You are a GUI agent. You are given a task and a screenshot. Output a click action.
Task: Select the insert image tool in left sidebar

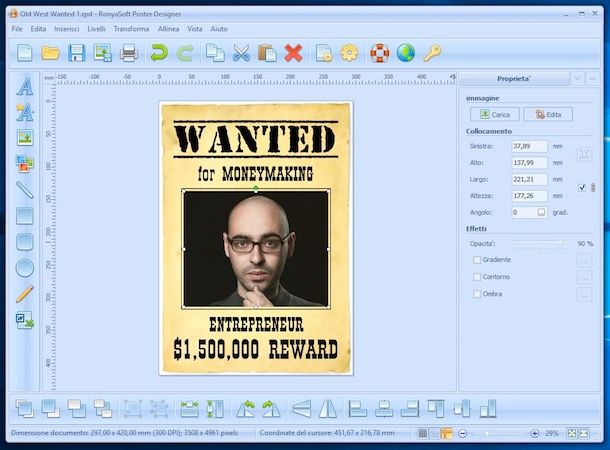click(x=25, y=138)
